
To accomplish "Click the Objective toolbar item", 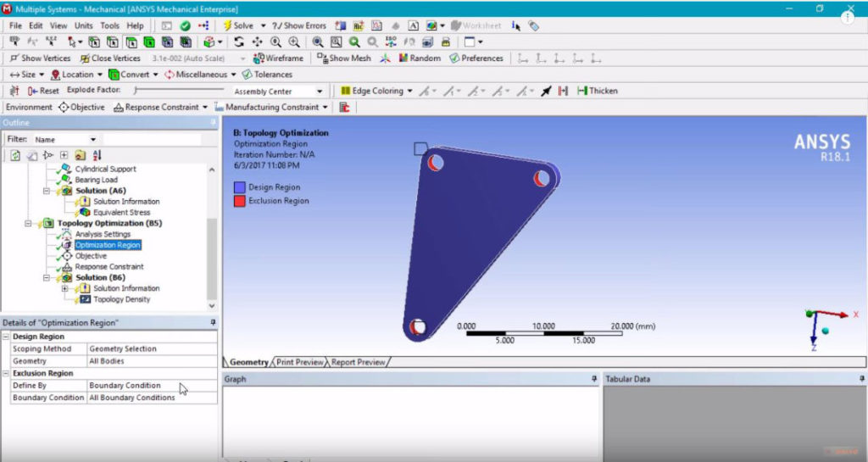I will pos(82,108).
